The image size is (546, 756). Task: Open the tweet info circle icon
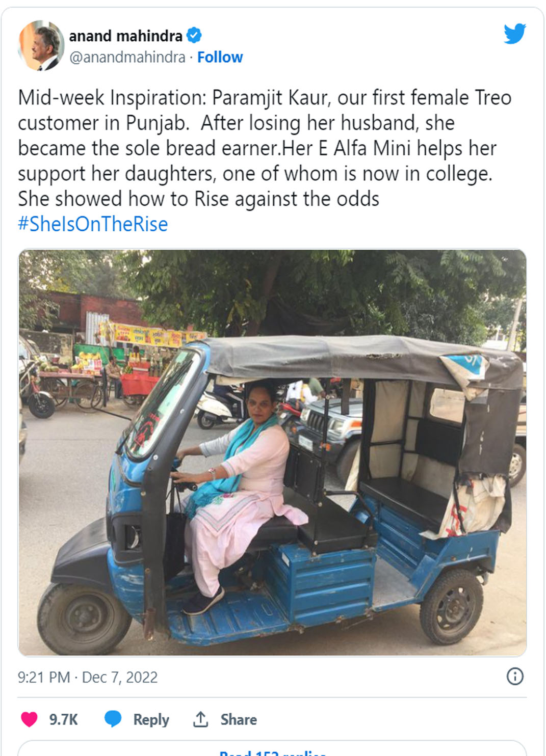click(515, 677)
